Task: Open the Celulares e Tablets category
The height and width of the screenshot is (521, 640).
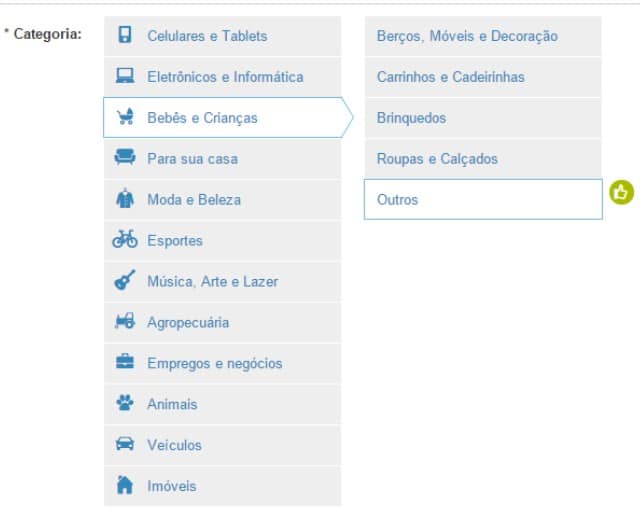Action: (207, 36)
